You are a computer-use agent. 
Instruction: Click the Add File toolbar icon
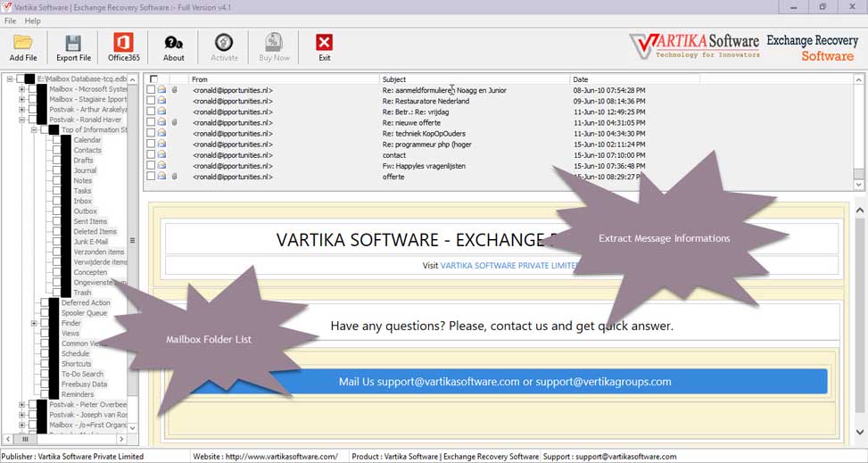[23, 47]
